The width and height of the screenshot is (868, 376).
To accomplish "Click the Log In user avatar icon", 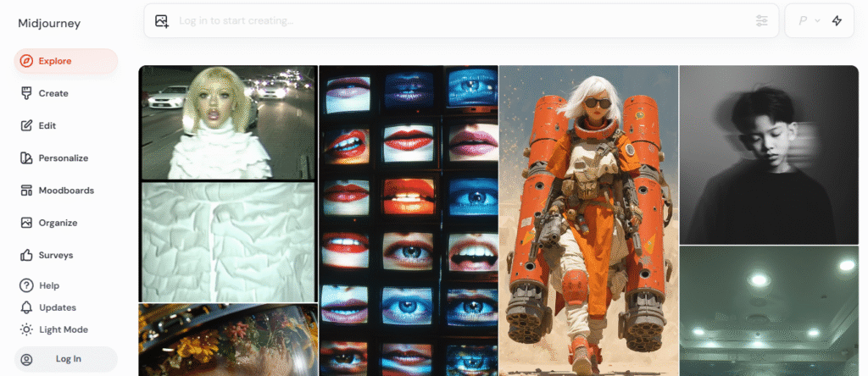I will click(x=26, y=359).
